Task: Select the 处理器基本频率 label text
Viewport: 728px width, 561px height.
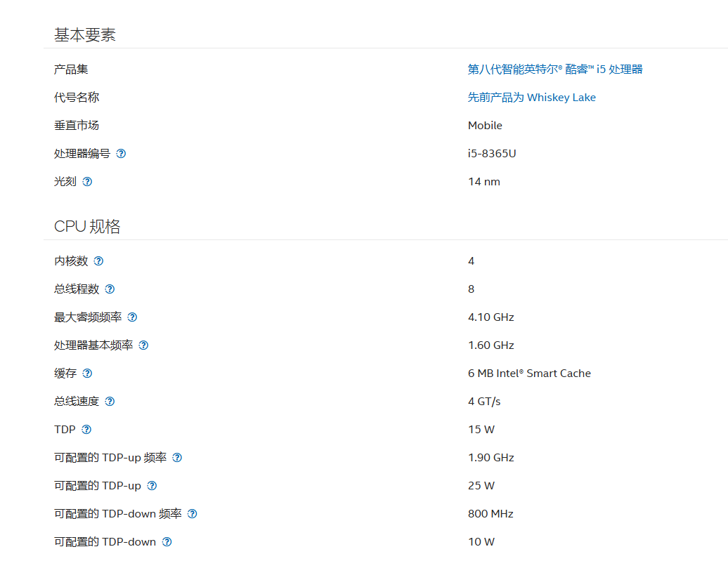Action: [93, 345]
